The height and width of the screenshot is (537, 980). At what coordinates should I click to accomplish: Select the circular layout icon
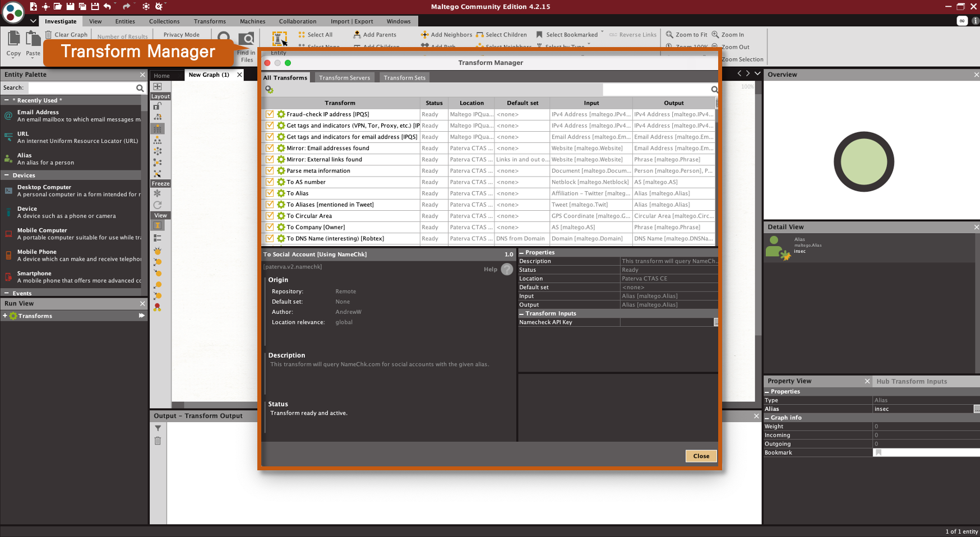tap(158, 151)
